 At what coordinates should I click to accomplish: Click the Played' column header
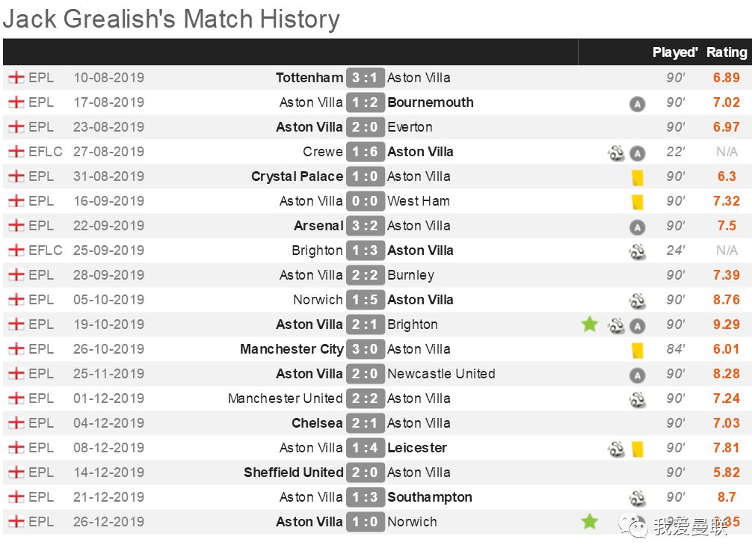pyautogui.click(x=675, y=52)
